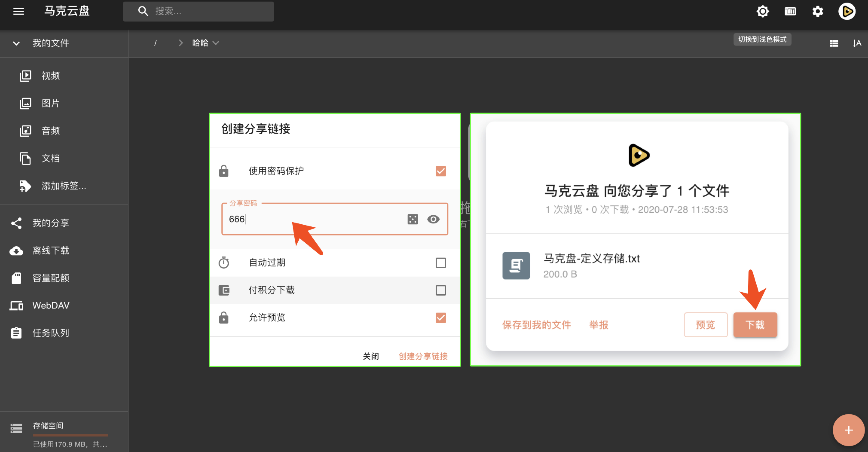868x452 pixels.
Task: Open 我的分享 in sidebar
Action: coord(50,223)
